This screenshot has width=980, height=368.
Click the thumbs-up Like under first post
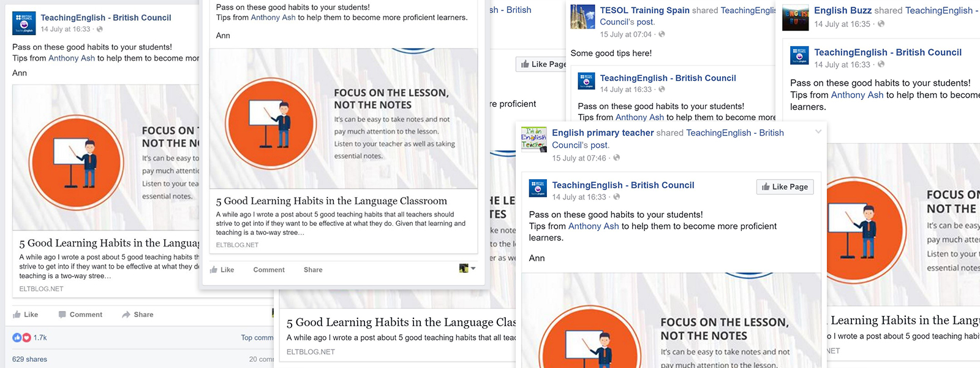[25, 315]
